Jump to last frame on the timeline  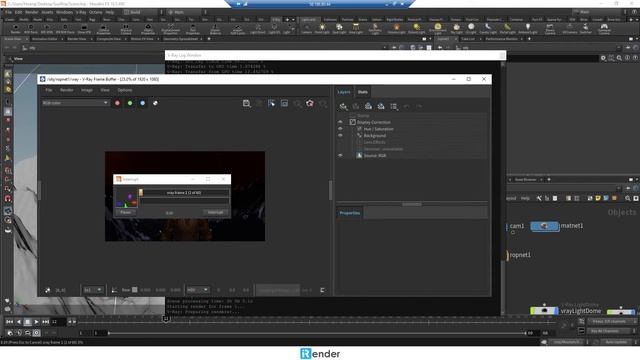coord(45,322)
